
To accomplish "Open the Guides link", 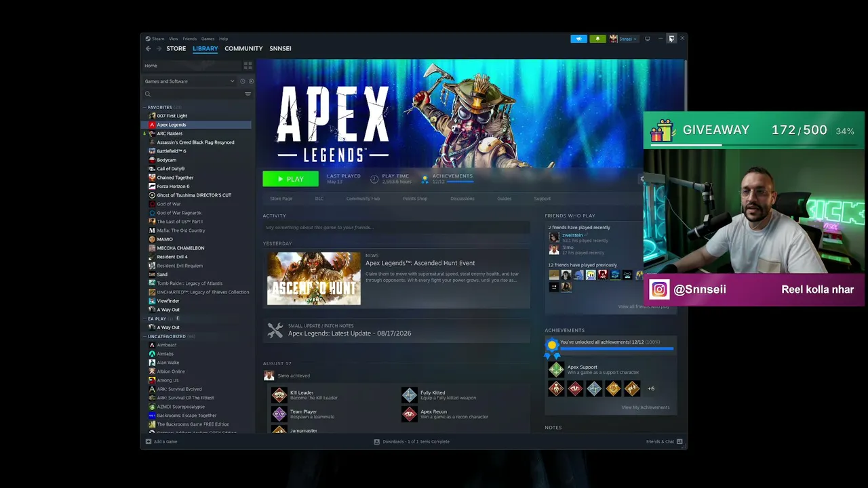I will (x=504, y=199).
